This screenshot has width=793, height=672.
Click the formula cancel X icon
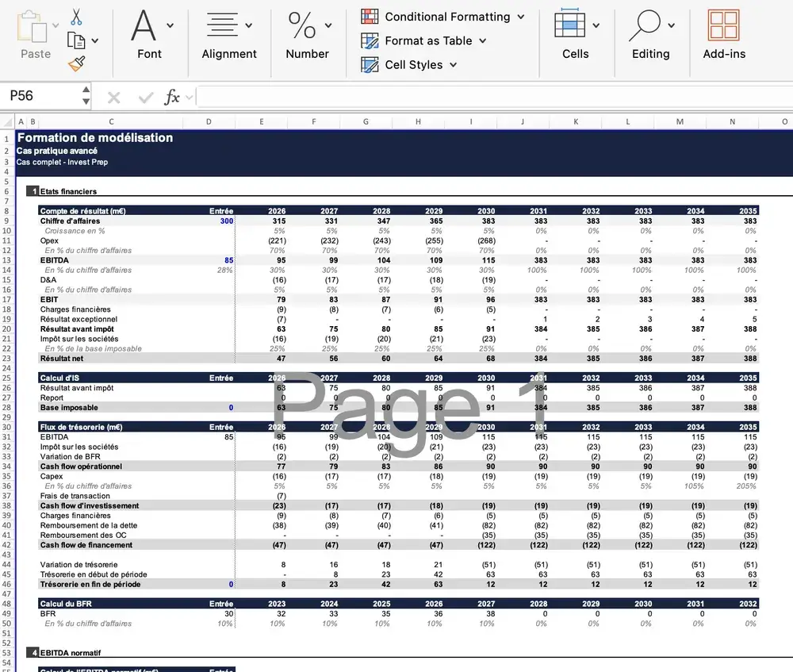pos(113,97)
